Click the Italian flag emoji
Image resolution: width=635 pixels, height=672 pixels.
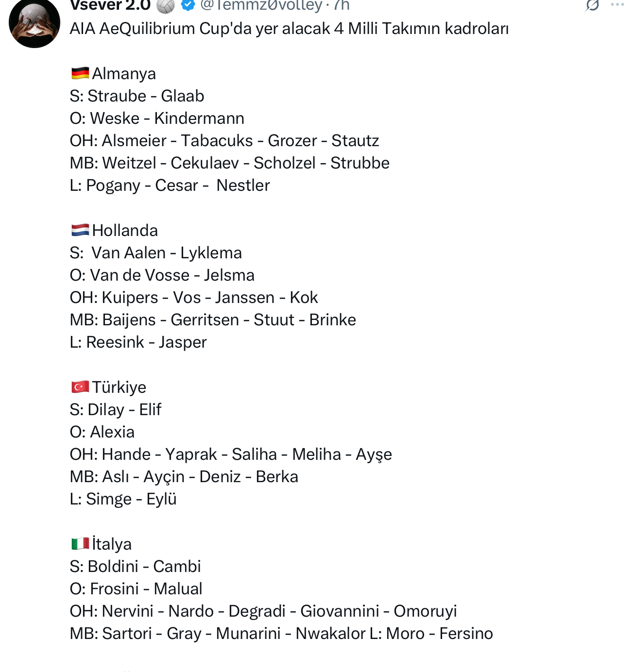coord(80,544)
